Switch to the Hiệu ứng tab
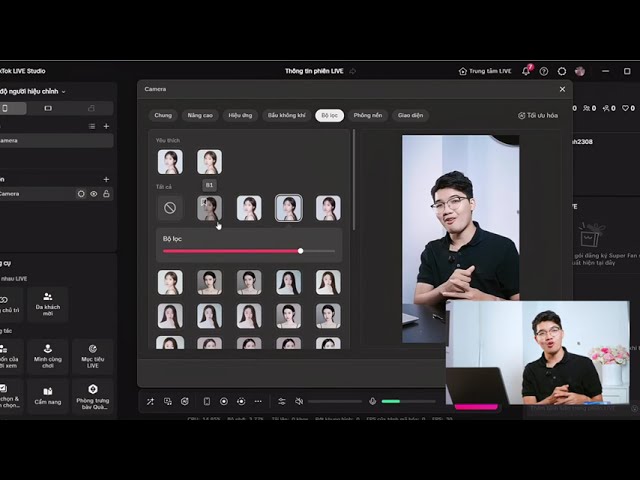 tap(240, 116)
